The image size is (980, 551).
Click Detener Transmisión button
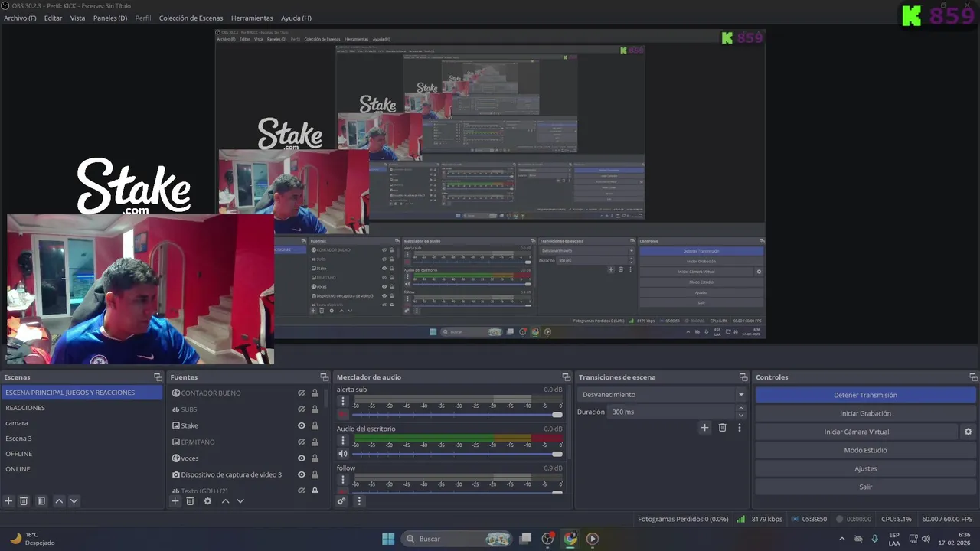click(865, 395)
